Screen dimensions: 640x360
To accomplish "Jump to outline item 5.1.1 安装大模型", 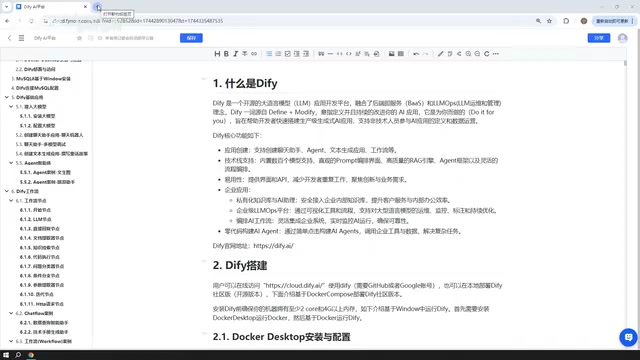I will (38, 116).
